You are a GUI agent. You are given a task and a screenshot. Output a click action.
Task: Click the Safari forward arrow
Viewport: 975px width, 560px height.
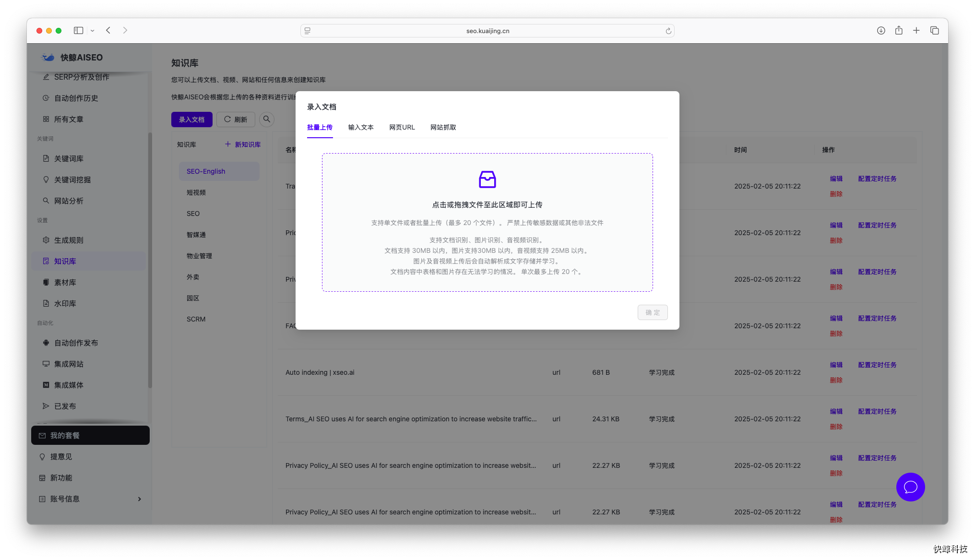coord(125,30)
